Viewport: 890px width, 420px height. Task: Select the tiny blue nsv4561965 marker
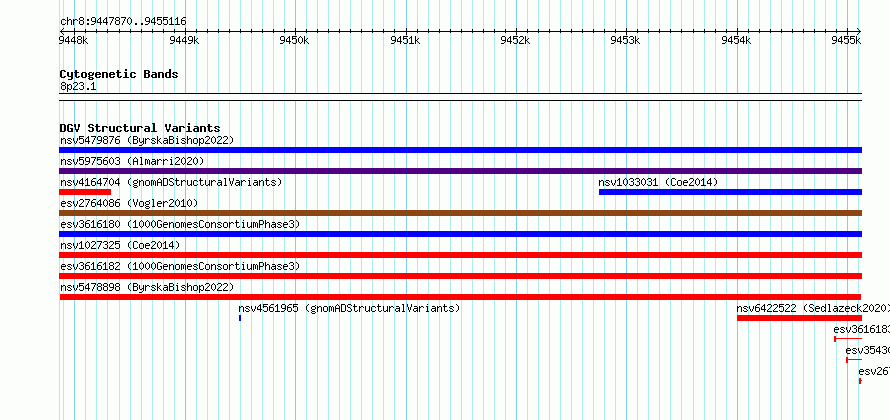click(240, 318)
